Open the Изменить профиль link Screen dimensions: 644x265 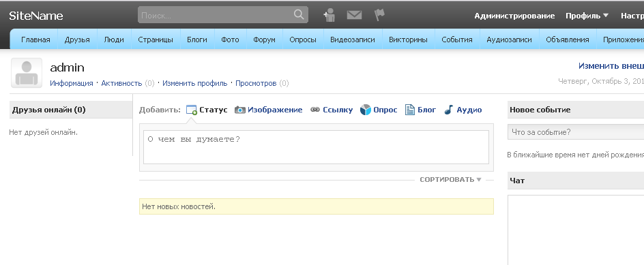(194, 83)
